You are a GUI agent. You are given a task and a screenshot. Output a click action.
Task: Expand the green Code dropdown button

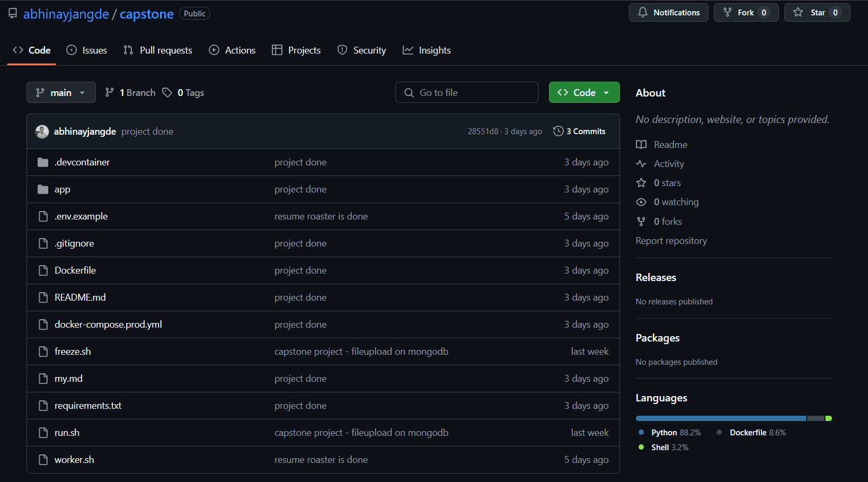[x=584, y=93]
